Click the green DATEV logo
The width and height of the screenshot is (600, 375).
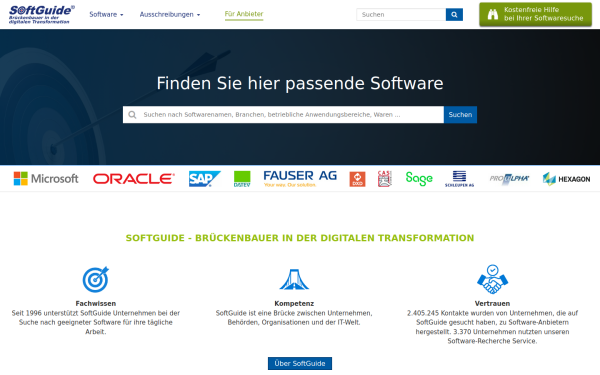click(242, 179)
